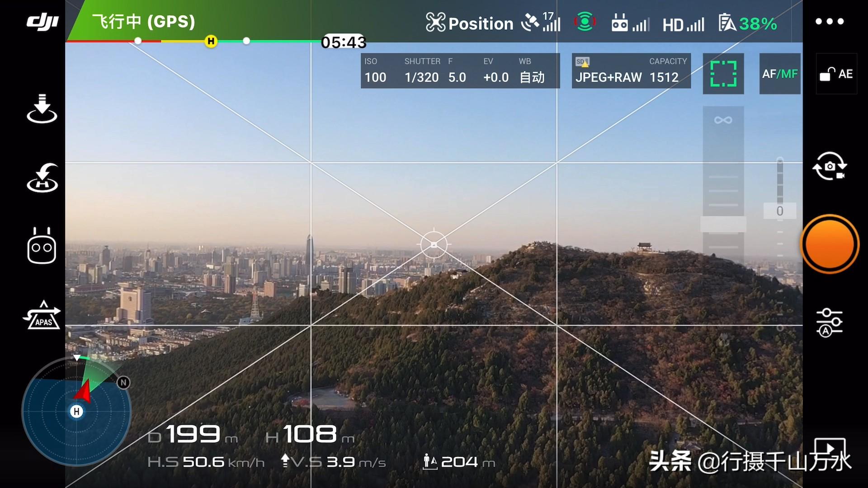Open playback gallery icon
868x488 pixels.
tap(830, 450)
